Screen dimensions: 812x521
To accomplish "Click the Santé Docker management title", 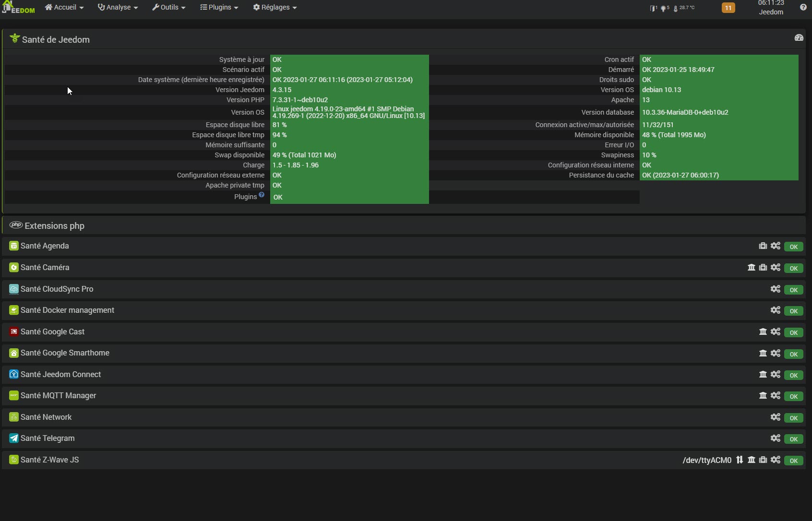I will [x=67, y=310].
